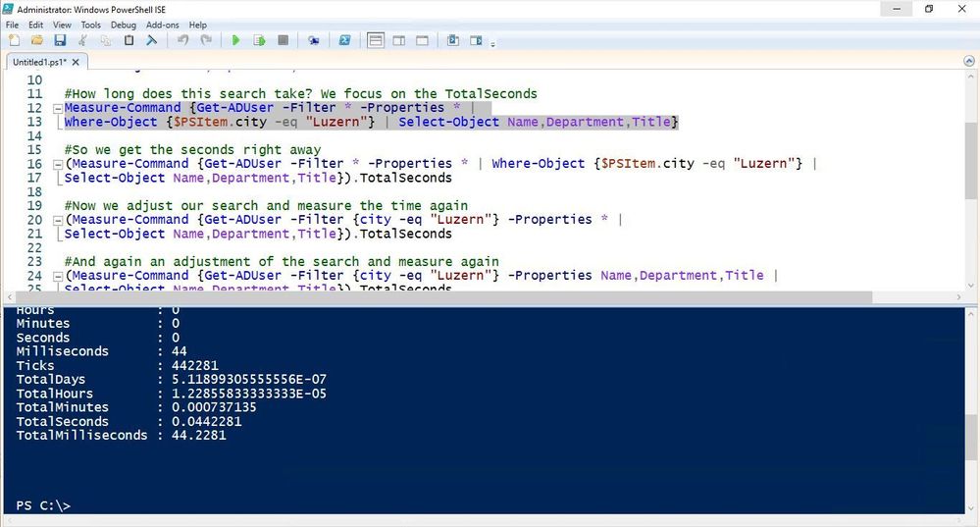Save the script using floppy icon

[x=60, y=40]
